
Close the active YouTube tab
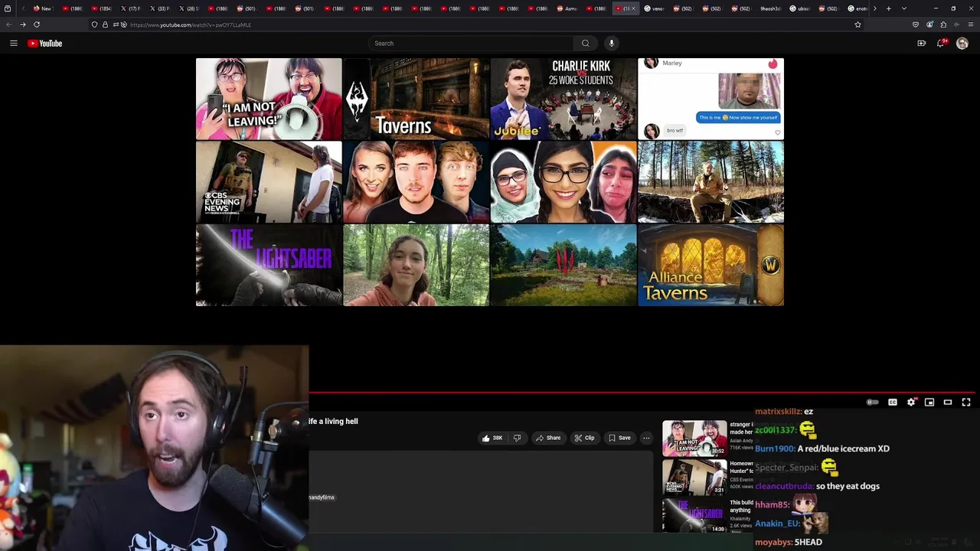click(633, 8)
